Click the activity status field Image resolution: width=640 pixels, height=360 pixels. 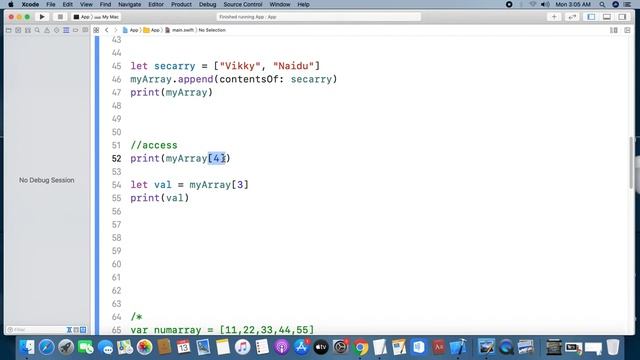318,17
